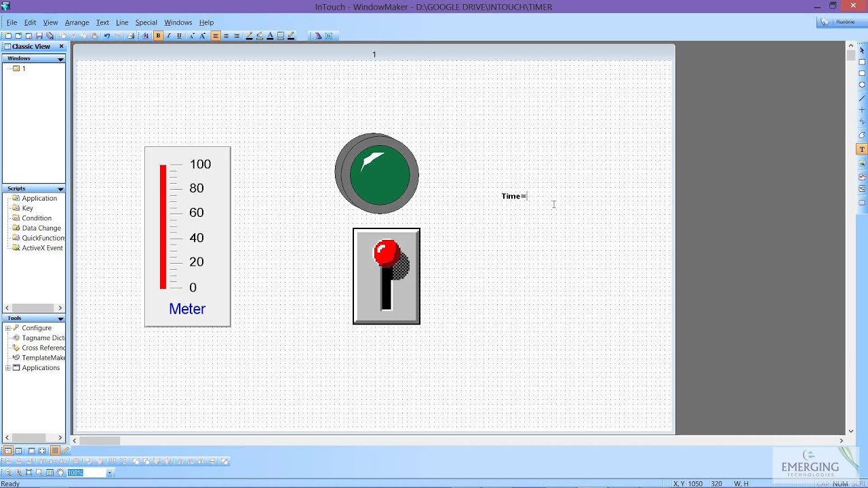The height and width of the screenshot is (488, 868).
Task: Click the Zoom Out magnifier icon
Action: [8, 472]
